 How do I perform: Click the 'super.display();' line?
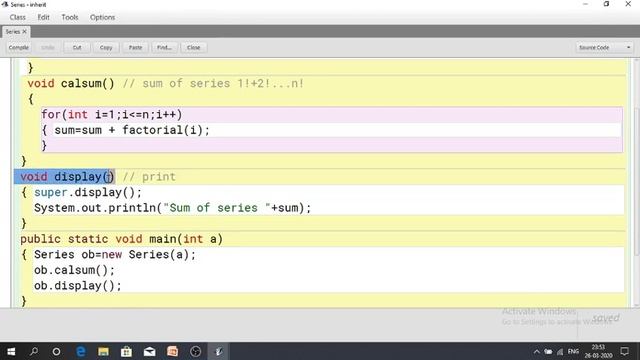[88, 192]
